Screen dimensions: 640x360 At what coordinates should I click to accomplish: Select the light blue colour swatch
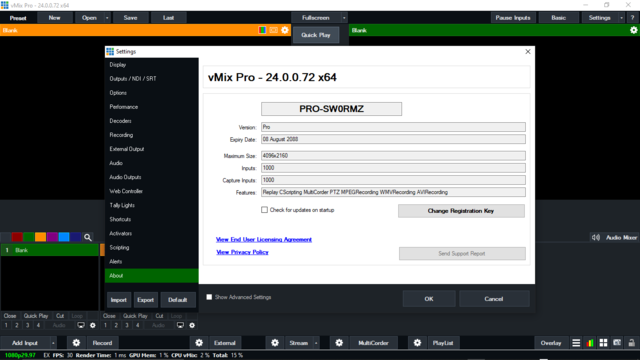[64, 237]
